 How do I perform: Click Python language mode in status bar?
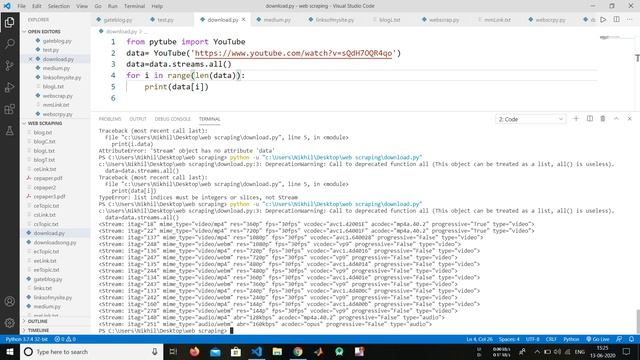click(571, 339)
